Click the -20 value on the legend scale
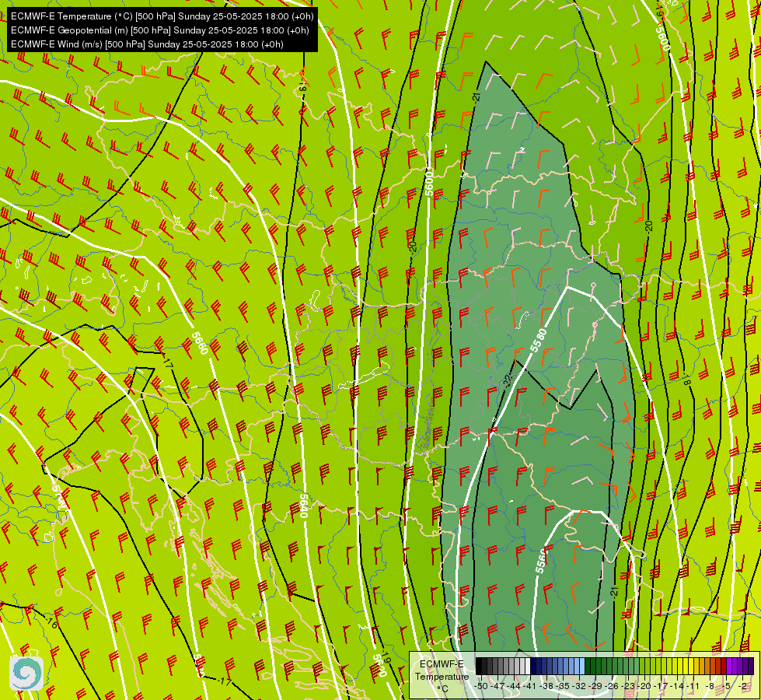Screen dimensions: 761x700 coord(644,686)
